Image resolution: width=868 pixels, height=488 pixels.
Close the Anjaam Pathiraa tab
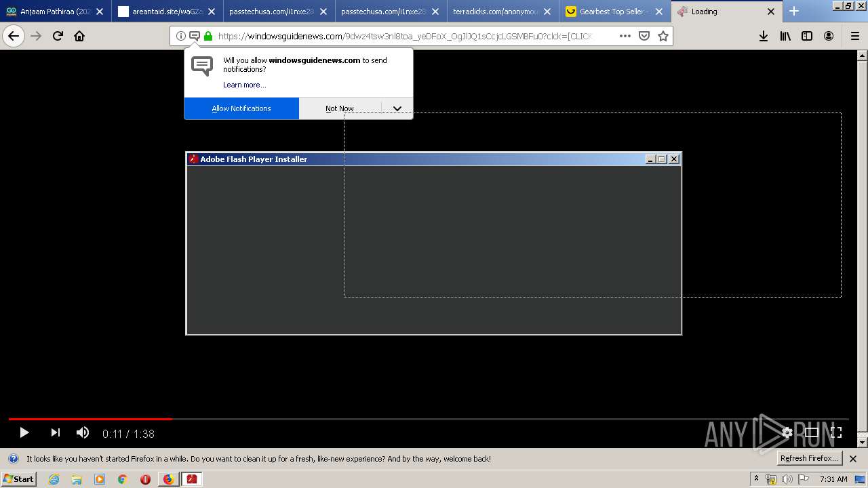[100, 12]
